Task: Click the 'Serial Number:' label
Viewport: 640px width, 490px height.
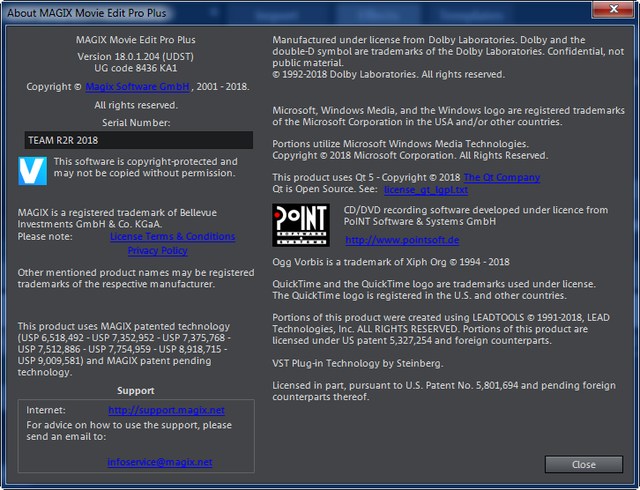Action: click(136, 122)
